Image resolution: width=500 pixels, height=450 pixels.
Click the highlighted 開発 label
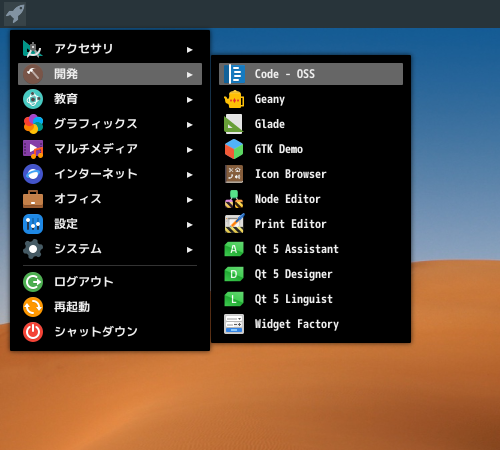coord(66,74)
